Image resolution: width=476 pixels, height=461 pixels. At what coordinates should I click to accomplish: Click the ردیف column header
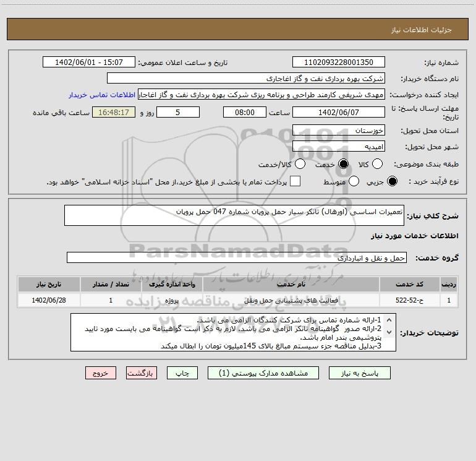click(x=449, y=285)
